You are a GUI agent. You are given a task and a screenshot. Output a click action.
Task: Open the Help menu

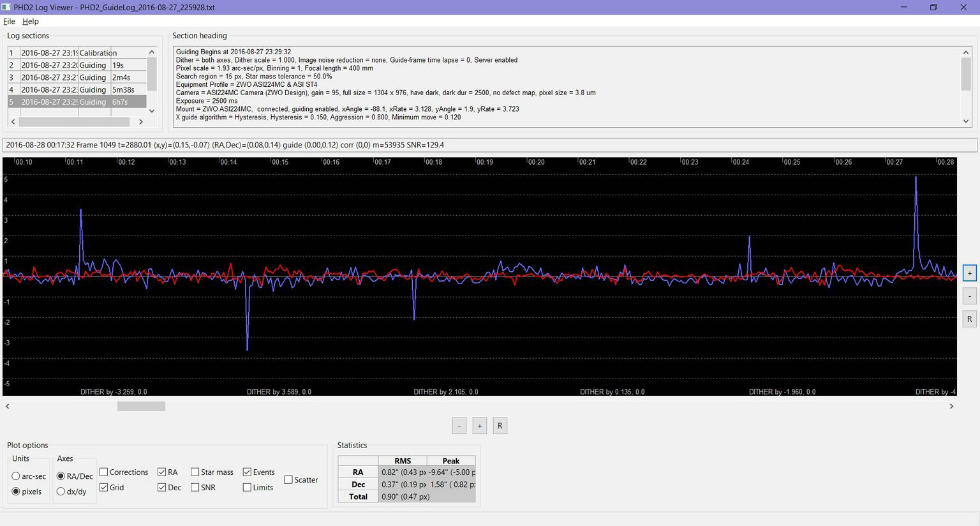pos(31,21)
